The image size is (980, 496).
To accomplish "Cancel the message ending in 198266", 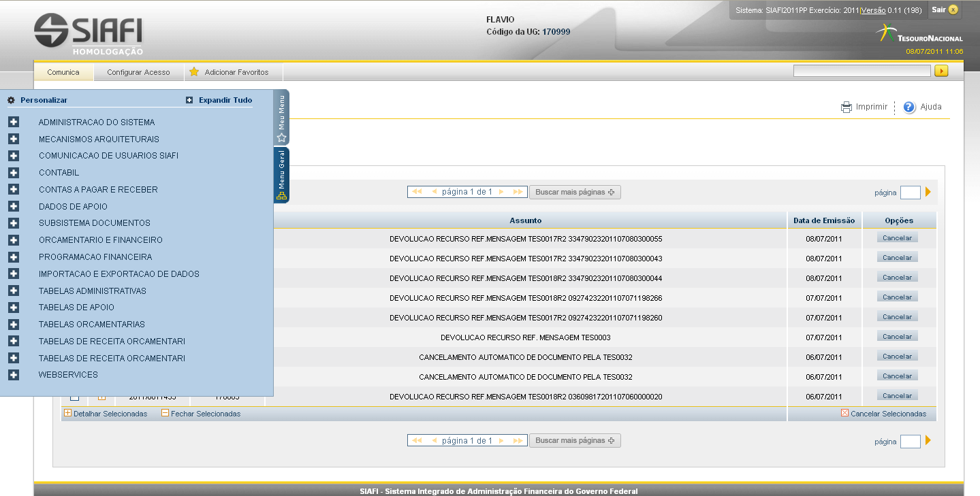I will 898,297.
